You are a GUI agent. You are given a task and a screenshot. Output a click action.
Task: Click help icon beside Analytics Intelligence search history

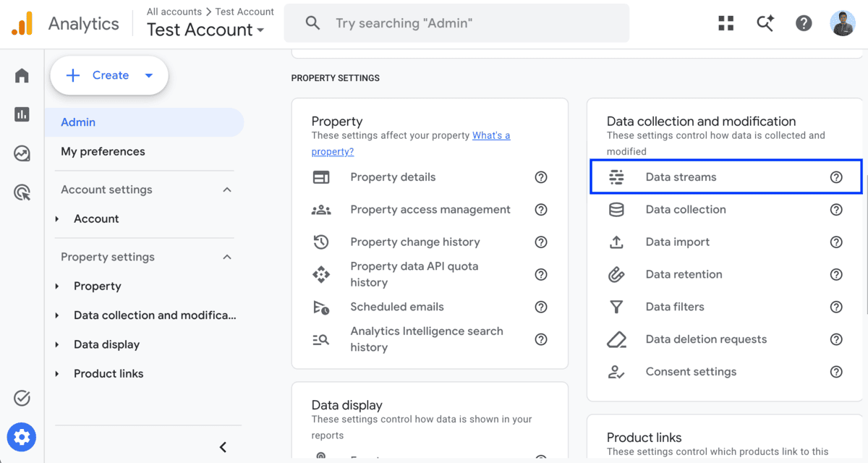click(541, 339)
